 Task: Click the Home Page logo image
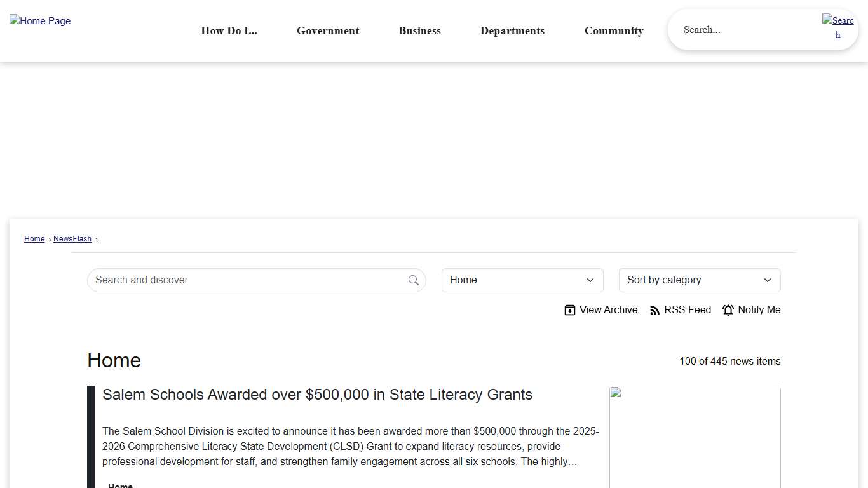(40, 21)
